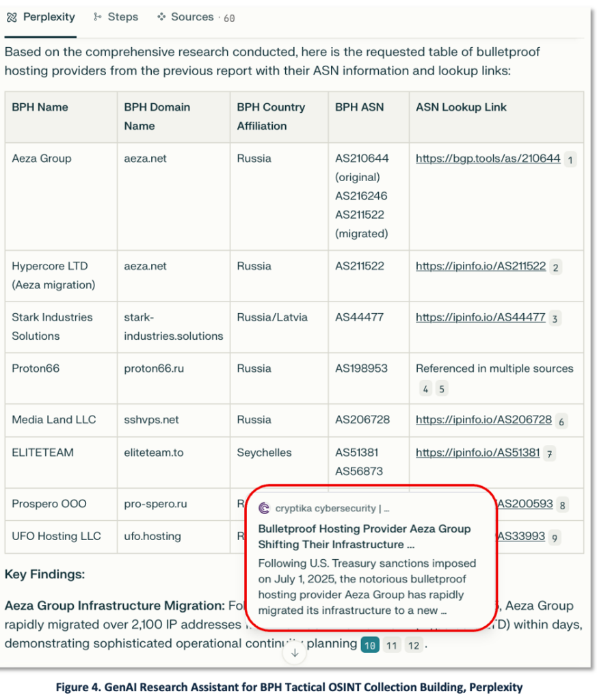Click citation badge 5 in Proton66 row
The image size is (597, 700).
coord(442,389)
